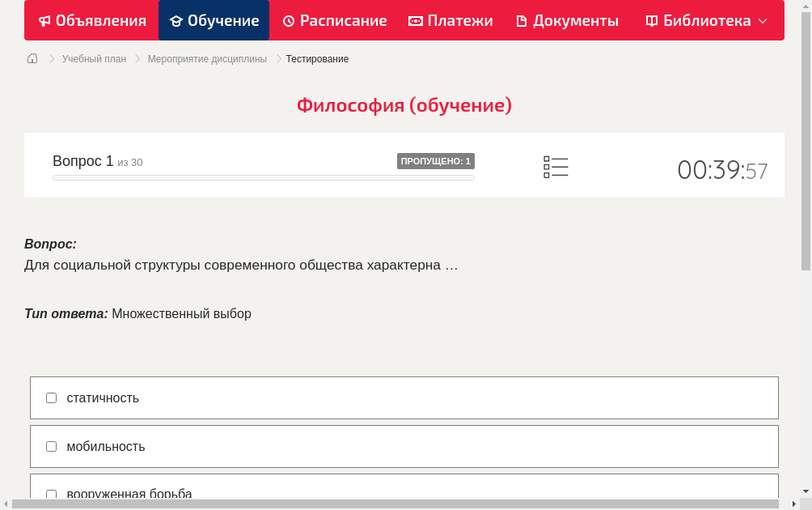Click the clock icon beside Расписание
The height and width of the screenshot is (510, 812).
click(287, 20)
